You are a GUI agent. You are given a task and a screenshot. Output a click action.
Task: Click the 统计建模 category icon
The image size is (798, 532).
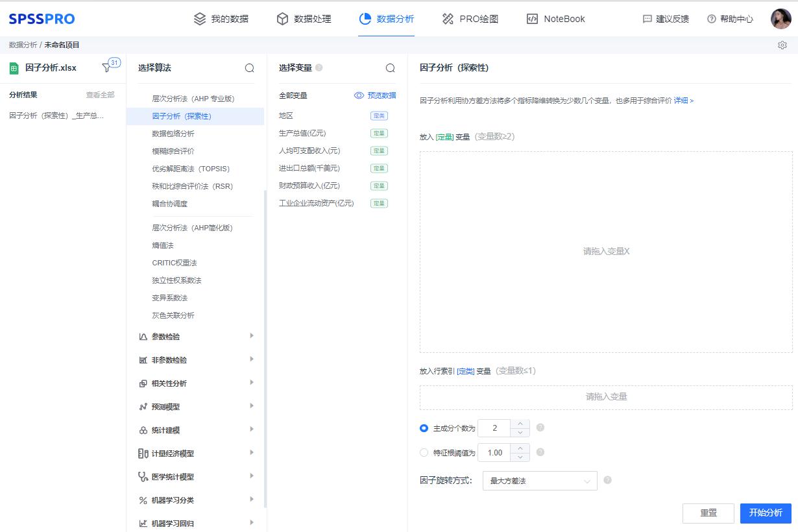point(143,430)
